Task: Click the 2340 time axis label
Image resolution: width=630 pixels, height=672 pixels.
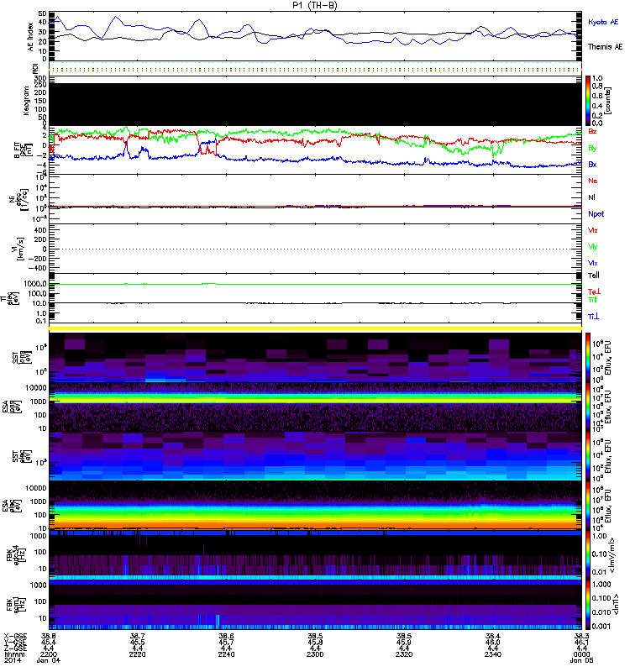Action: pos(493,654)
